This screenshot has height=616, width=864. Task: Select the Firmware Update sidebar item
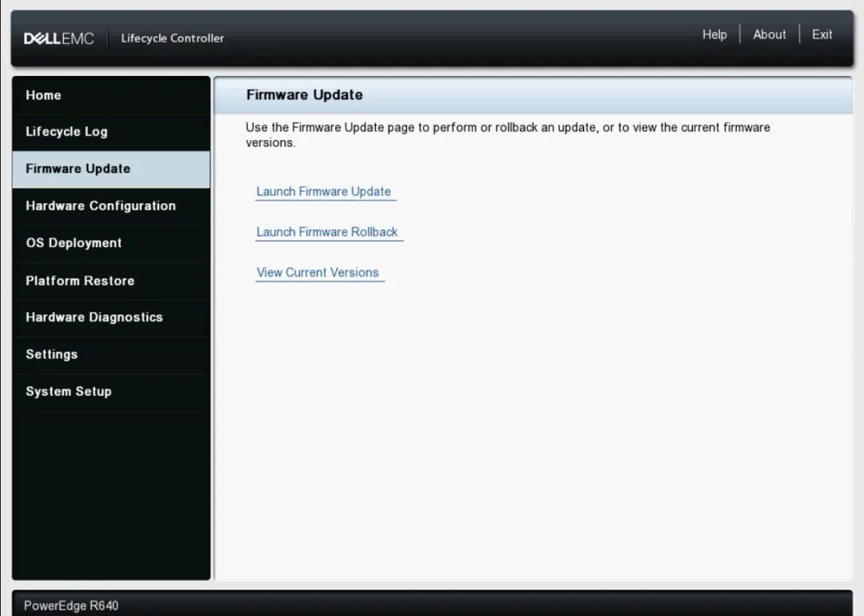pyautogui.click(x=78, y=169)
